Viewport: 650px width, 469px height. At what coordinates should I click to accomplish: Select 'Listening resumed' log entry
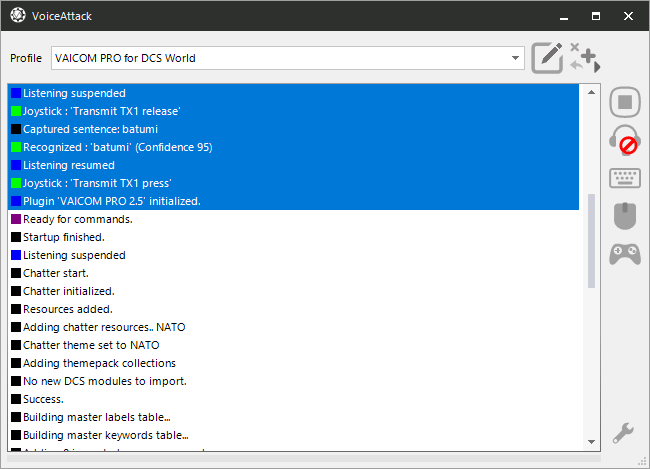293,165
